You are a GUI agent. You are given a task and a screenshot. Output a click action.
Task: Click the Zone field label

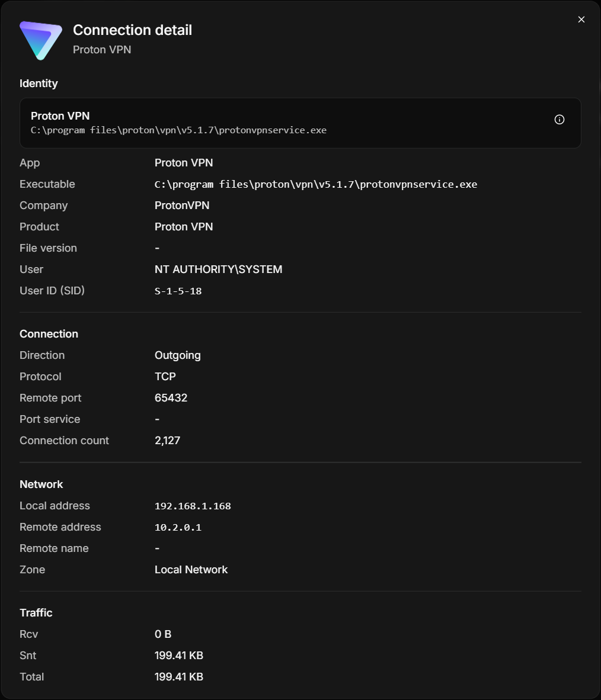[32, 570]
